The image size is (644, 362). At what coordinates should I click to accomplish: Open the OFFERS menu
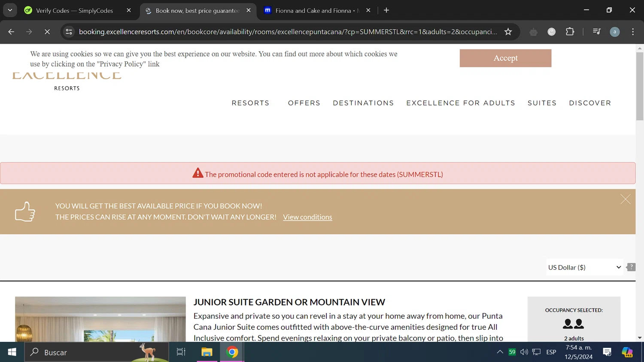click(x=304, y=103)
